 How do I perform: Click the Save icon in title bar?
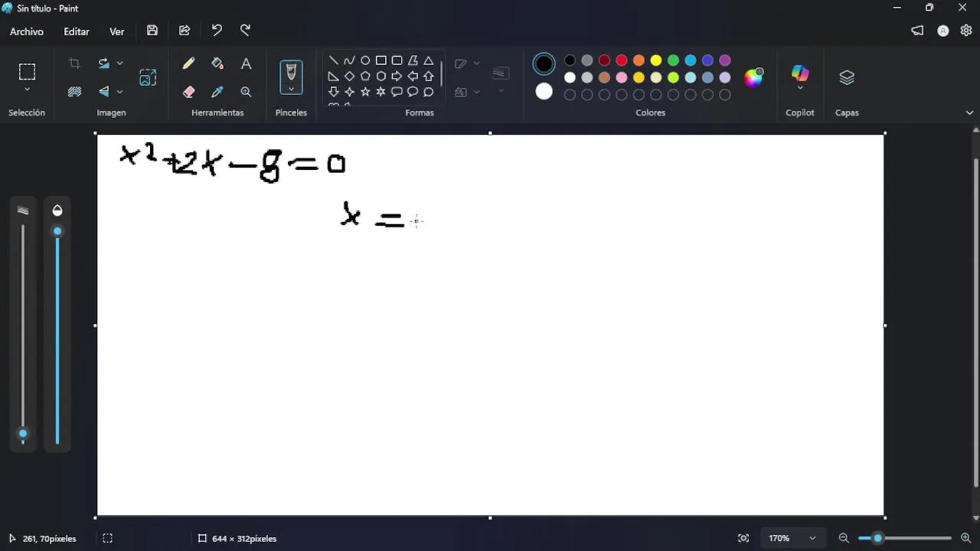tap(152, 31)
